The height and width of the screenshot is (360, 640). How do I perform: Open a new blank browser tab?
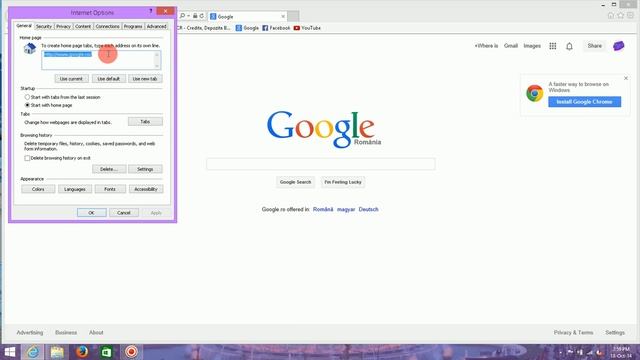click(x=293, y=16)
